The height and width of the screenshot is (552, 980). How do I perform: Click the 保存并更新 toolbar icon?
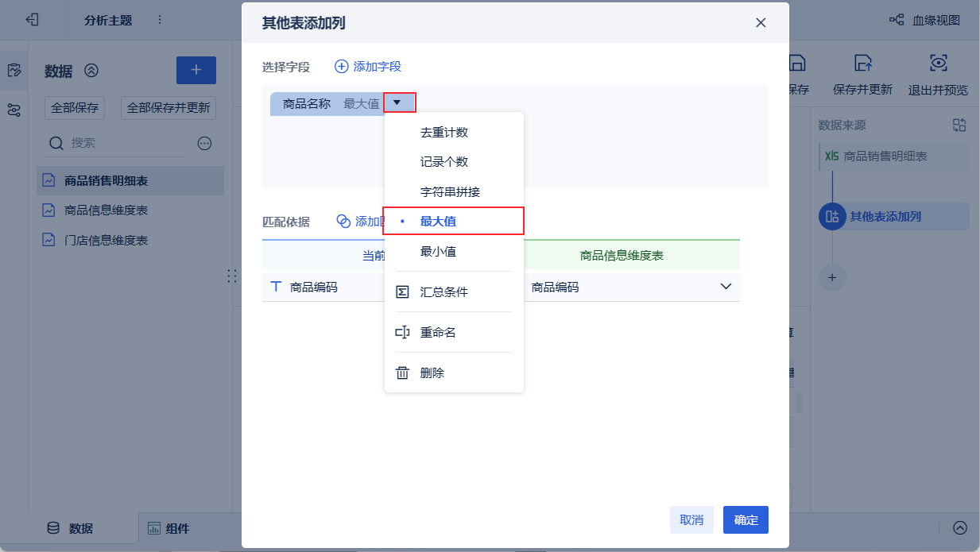[x=862, y=64]
